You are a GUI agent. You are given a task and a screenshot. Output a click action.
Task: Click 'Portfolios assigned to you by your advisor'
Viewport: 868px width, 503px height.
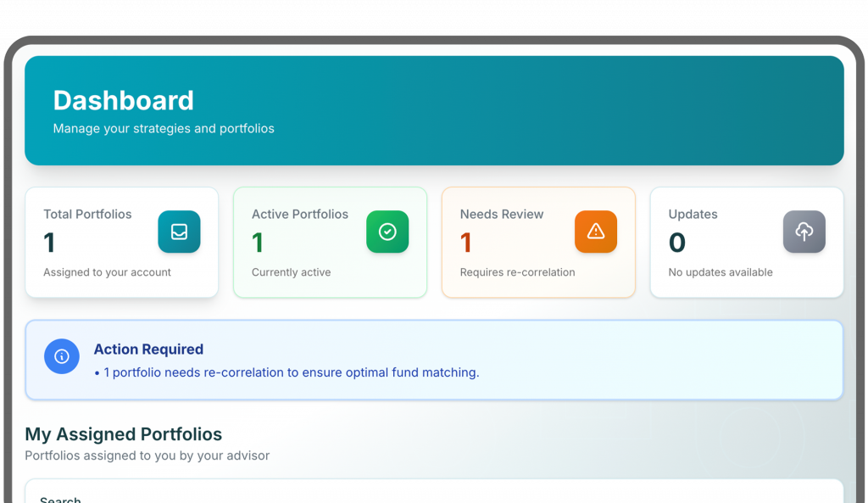click(x=147, y=455)
